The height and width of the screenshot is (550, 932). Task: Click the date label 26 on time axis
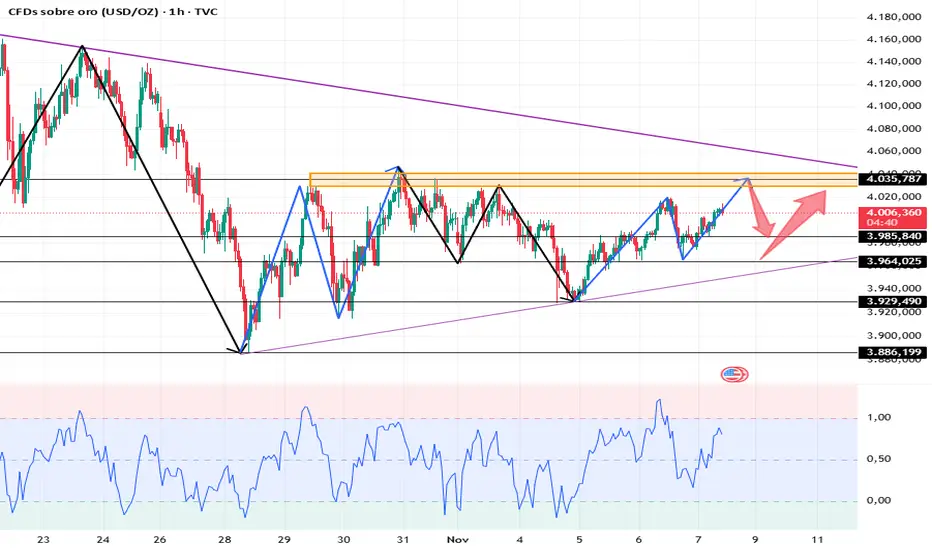pyautogui.click(x=160, y=540)
